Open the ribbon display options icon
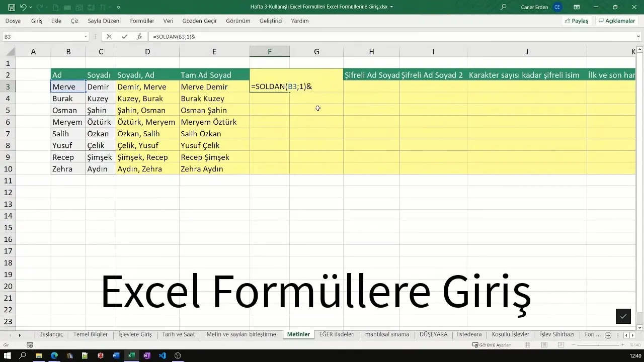 point(577,7)
